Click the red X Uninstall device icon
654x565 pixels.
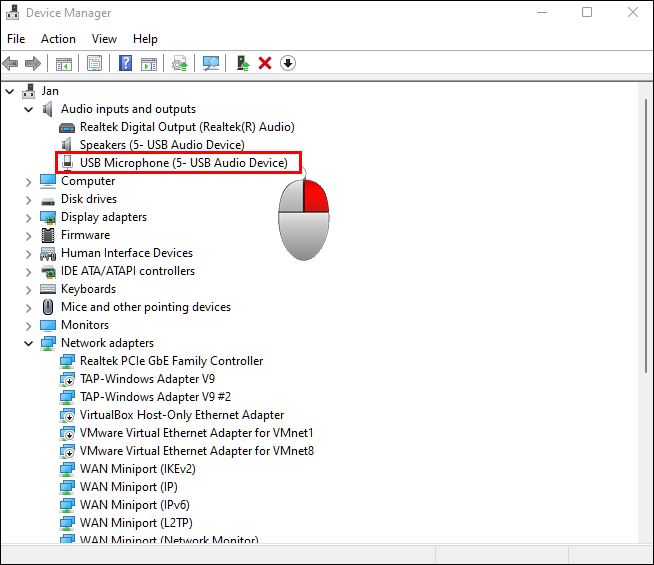coord(265,63)
